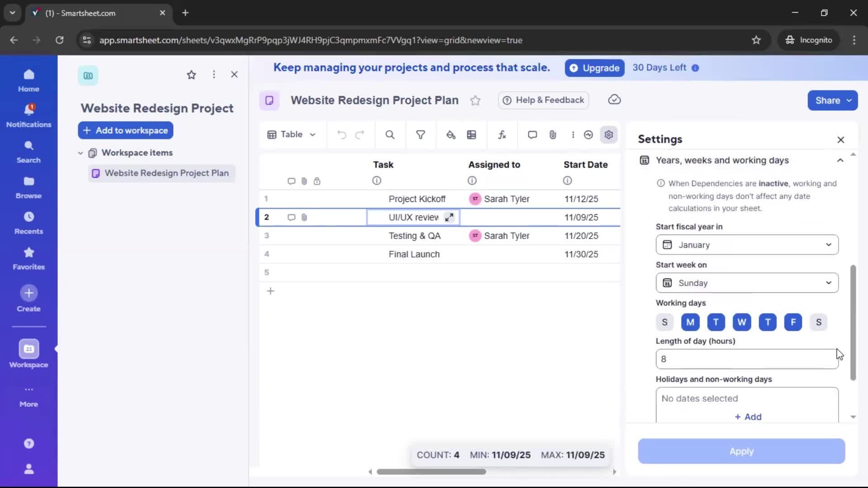Open the attachments panel
This screenshot has width=868, height=488.
tap(552, 135)
